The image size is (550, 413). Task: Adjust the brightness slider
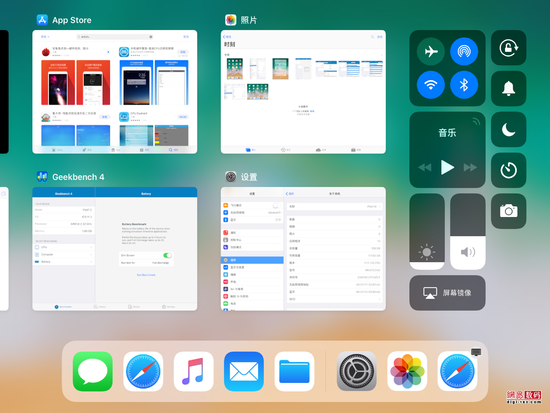point(427,232)
